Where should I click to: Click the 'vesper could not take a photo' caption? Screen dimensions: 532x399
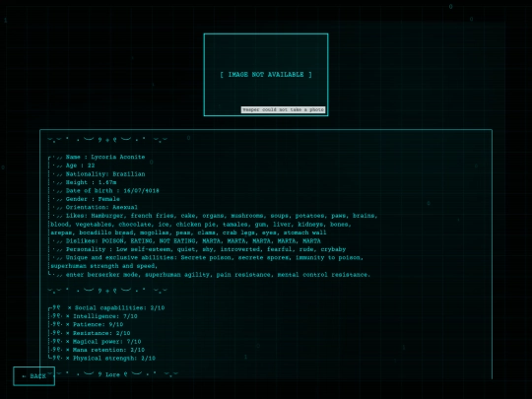click(x=283, y=109)
